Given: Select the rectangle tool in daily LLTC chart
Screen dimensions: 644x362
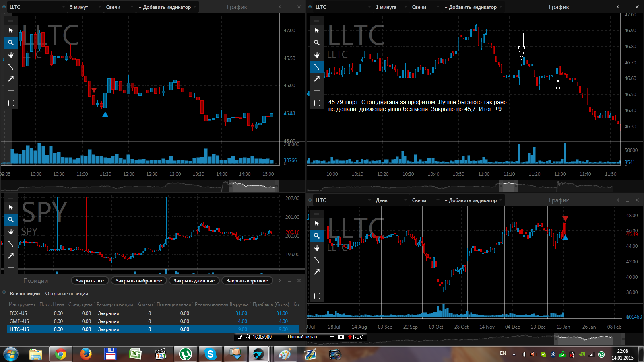Looking at the screenshot, I should pos(317,296).
